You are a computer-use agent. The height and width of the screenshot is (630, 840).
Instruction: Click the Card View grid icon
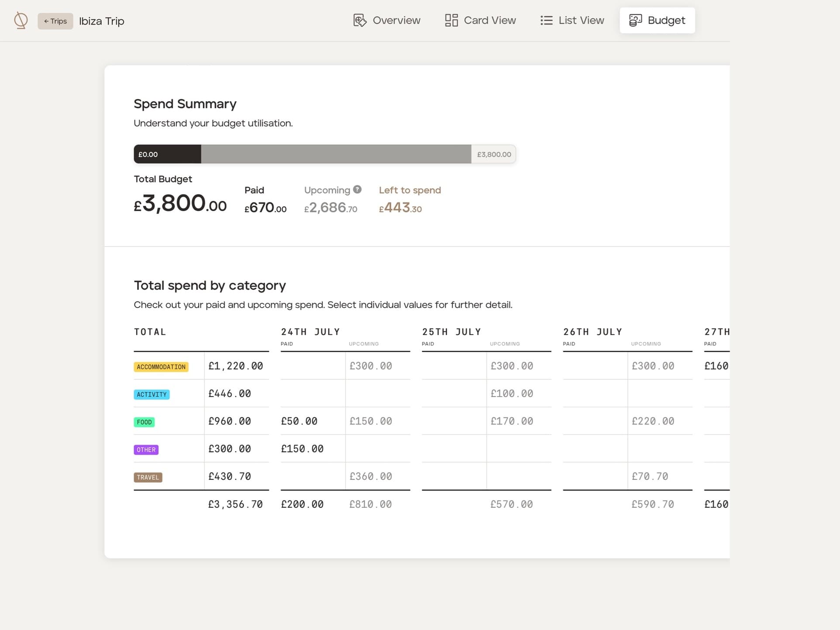[451, 21]
